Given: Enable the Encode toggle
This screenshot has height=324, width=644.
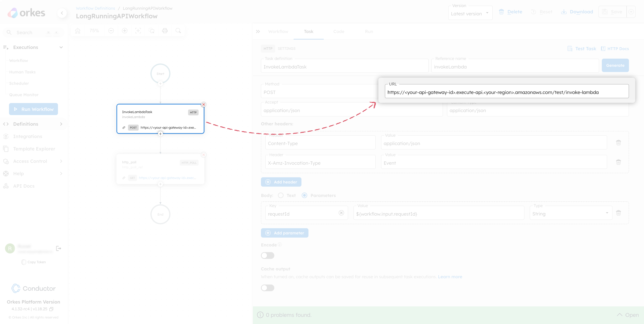Looking at the screenshot, I should pyautogui.click(x=267, y=255).
